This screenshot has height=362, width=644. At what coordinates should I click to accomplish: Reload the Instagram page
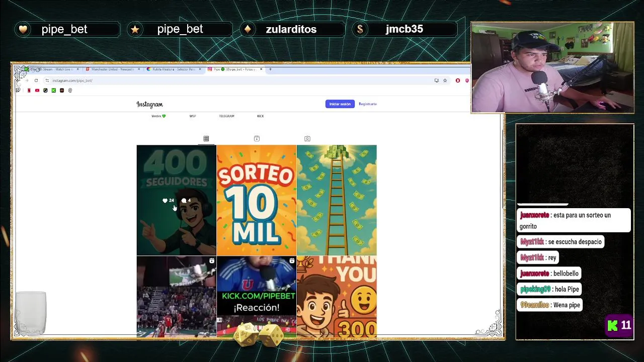[x=36, y=80]
